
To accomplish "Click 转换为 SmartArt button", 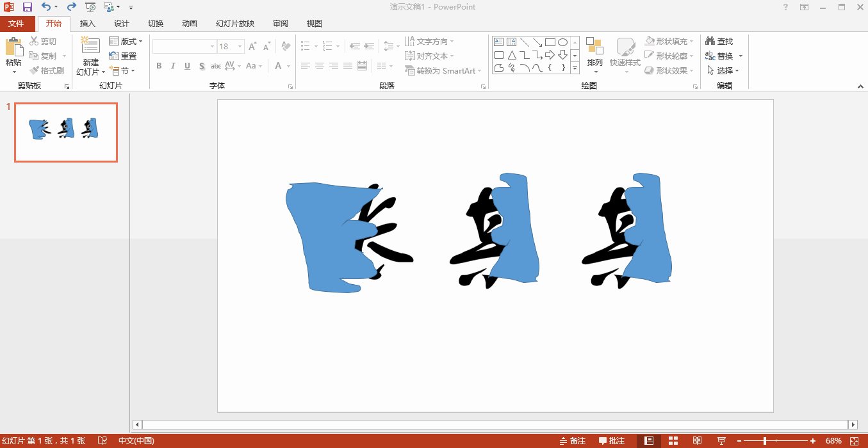I will pyautogui.click(x=443, y=70).
